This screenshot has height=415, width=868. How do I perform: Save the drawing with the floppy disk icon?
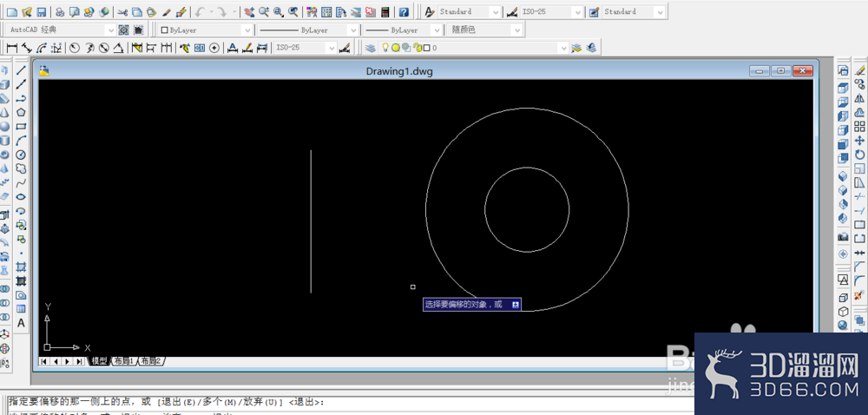[x=41, y=11]
